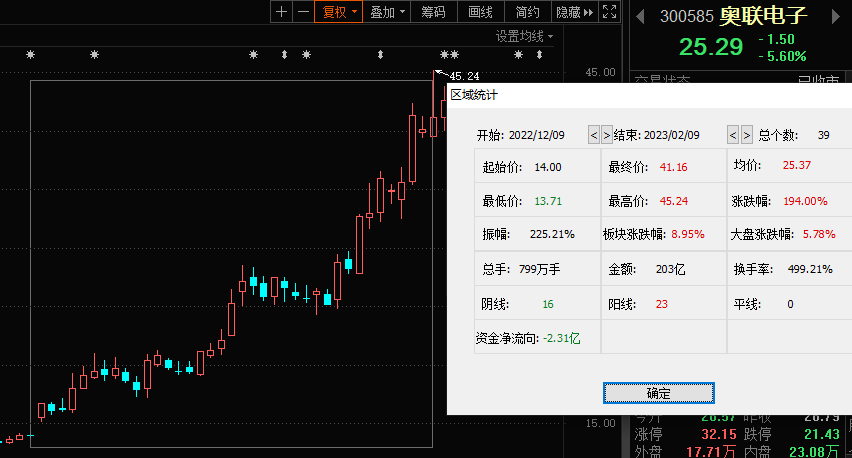
Task: Go to next stock with right arrow
Action: pos(836,16)
